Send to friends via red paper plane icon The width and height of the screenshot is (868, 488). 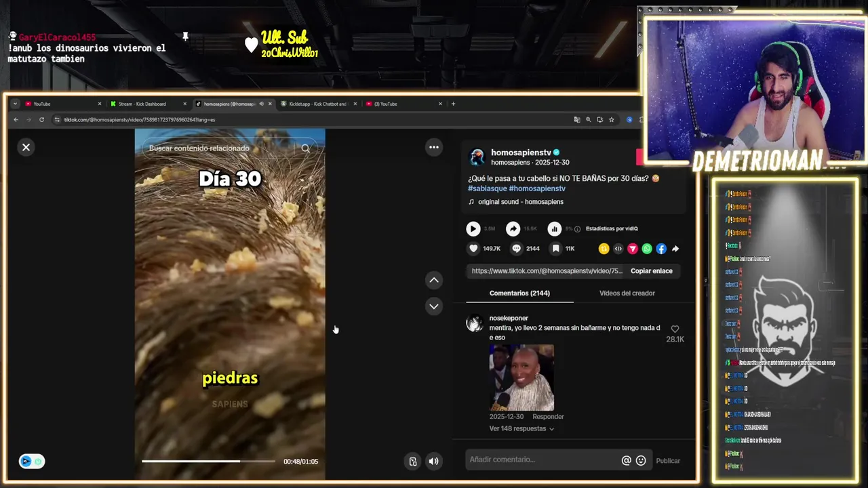coord(633,249)
